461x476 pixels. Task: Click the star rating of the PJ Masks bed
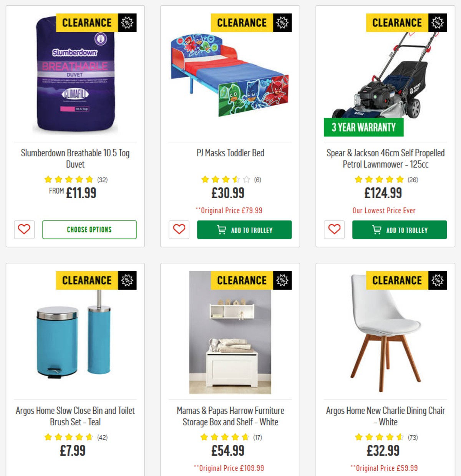click(226, 179)
